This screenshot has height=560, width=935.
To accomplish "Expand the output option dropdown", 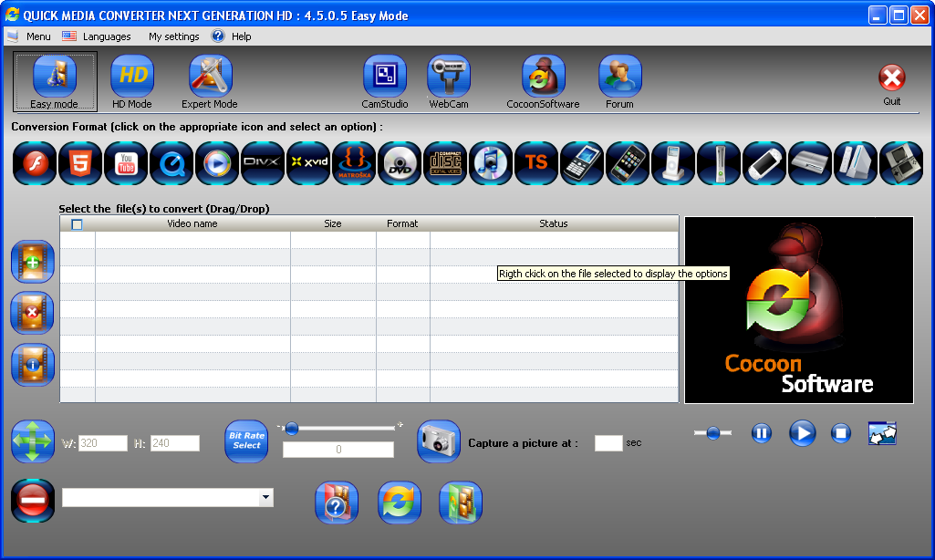I will tap(266, 497).
